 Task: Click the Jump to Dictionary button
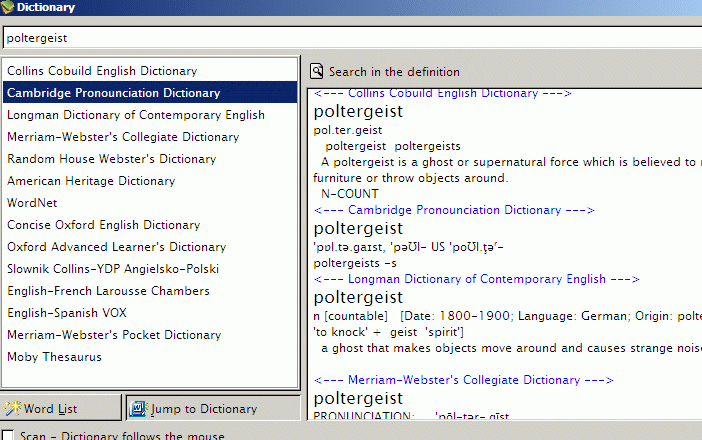pos(213,408)
